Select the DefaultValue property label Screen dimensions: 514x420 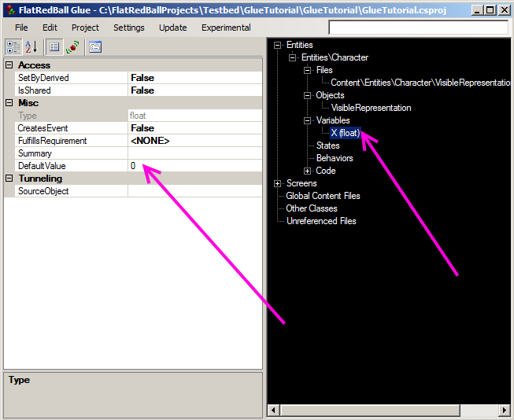coord(42,166)
